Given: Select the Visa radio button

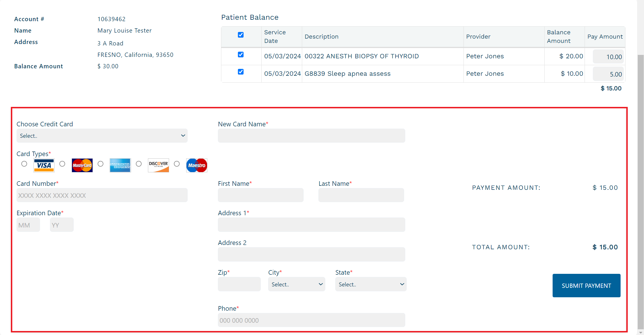Looking at the screenshot, I should [x=24, y=164].
